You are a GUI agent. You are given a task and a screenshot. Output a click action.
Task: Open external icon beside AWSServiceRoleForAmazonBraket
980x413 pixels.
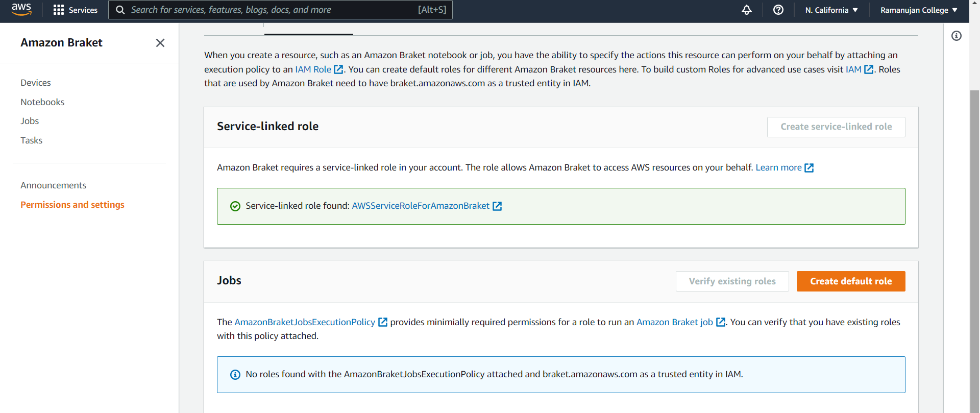[x=497, y=206]
